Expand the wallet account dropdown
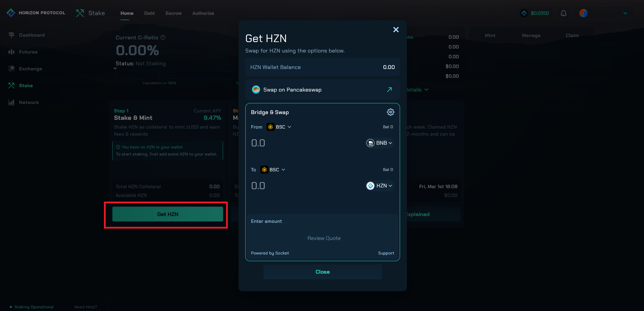Image resolution: width=644 pixels, height=311 pixels. click(625, 13)
